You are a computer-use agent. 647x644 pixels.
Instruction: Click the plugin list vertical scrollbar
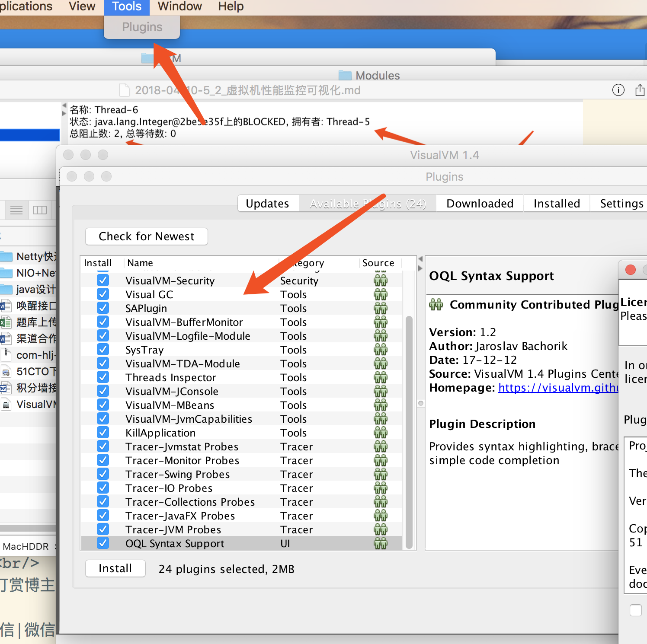[x=409, y=432]
